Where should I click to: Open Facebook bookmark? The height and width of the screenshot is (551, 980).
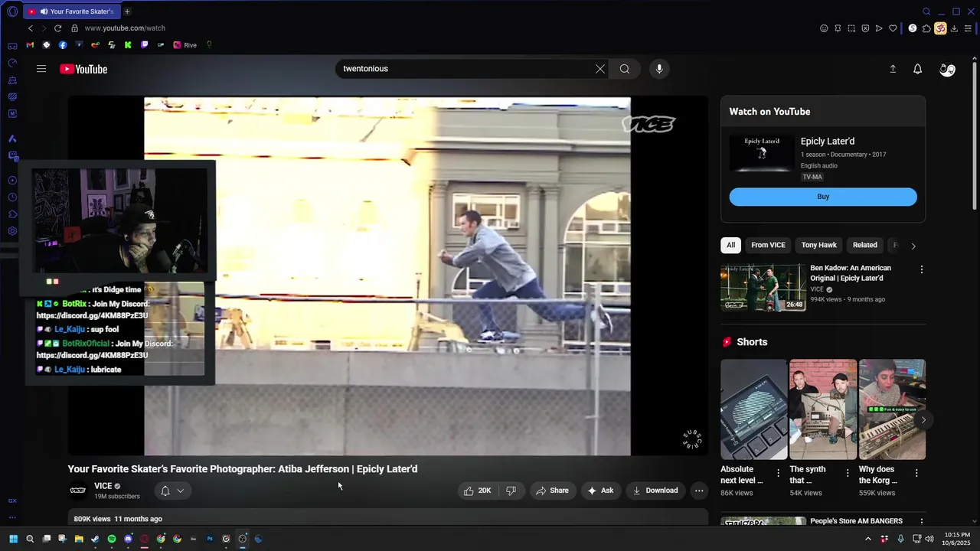pos(63,45)
